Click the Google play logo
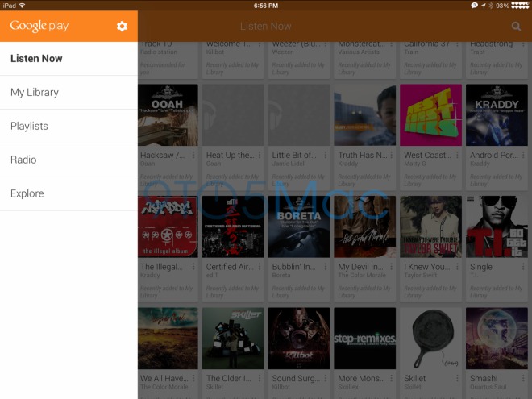The image size is (532, 399). pyautogui.click(x=39, y=26)
